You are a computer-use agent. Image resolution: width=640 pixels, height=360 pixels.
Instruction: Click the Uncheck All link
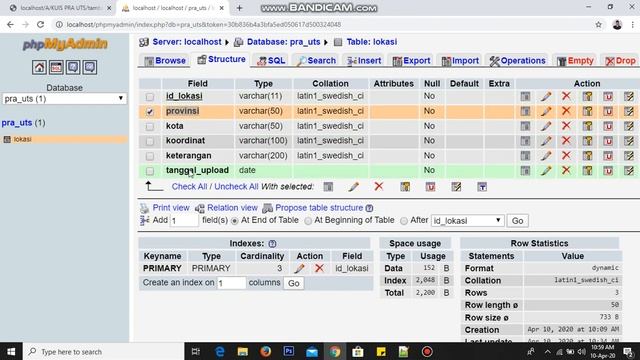(x=236, y=187)
